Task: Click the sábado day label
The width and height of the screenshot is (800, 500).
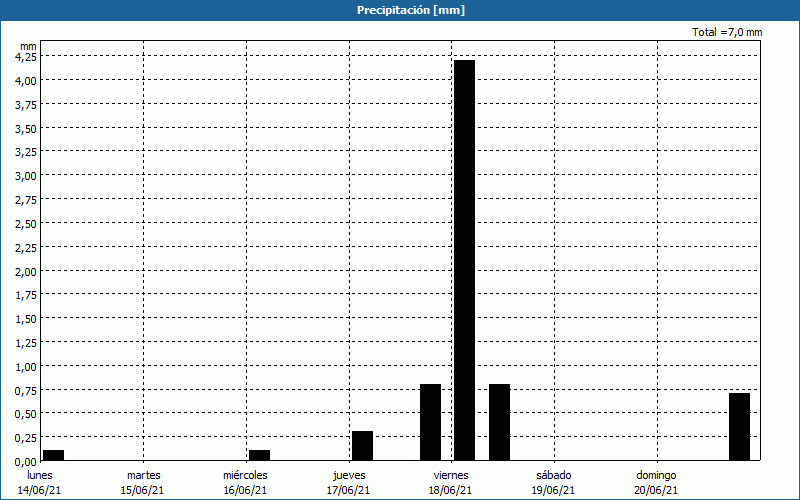Action: [554, 475]
